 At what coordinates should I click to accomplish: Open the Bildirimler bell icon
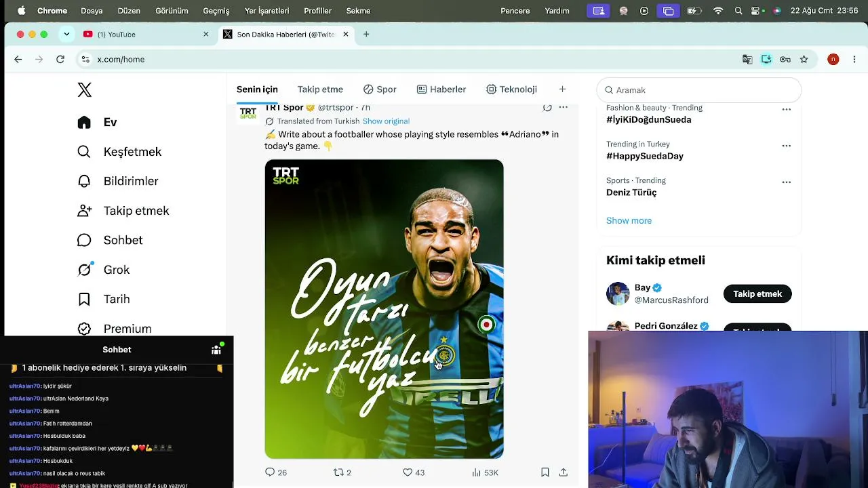pyautogui.click(x=84, y=181)
